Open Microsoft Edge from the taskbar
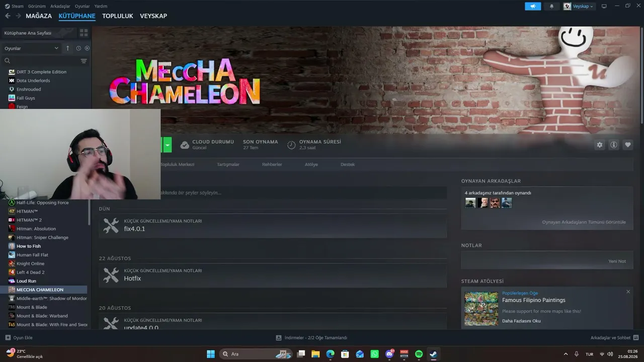The image size is (644, 362). (x=330, y=354)
